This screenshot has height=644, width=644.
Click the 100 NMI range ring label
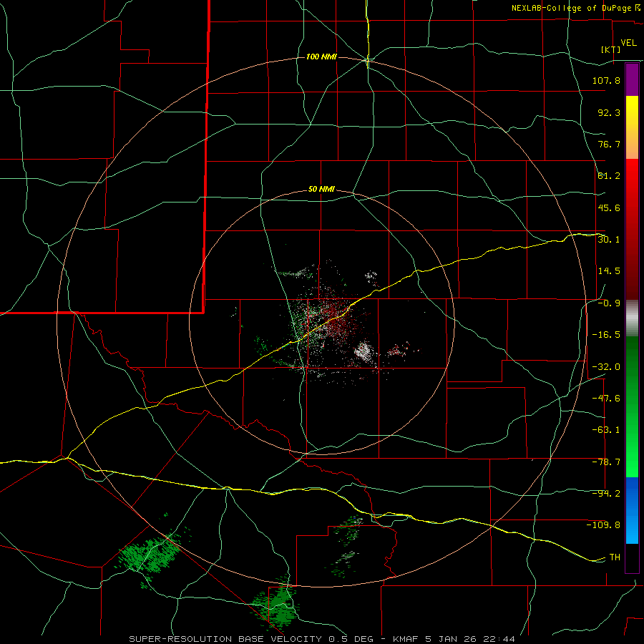tap(321, 57)
